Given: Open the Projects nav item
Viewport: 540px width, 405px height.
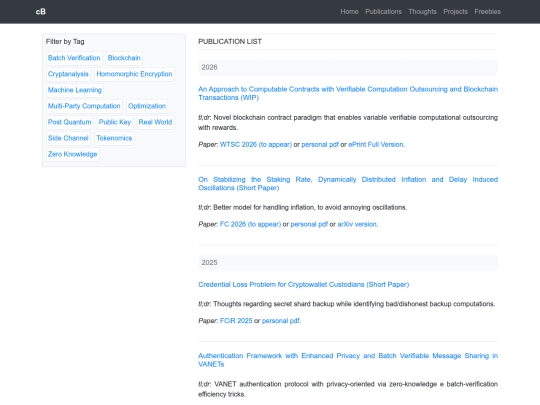Looking at the screenshot, I should pos(455,12).
